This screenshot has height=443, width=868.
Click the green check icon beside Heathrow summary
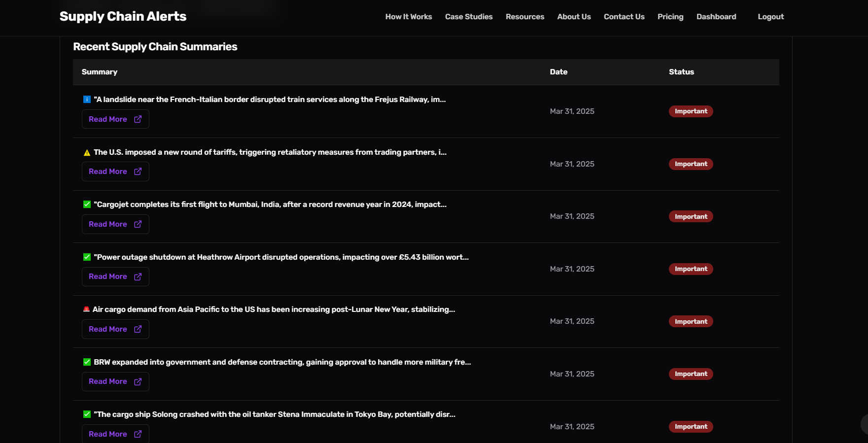(x=87, y=257)
